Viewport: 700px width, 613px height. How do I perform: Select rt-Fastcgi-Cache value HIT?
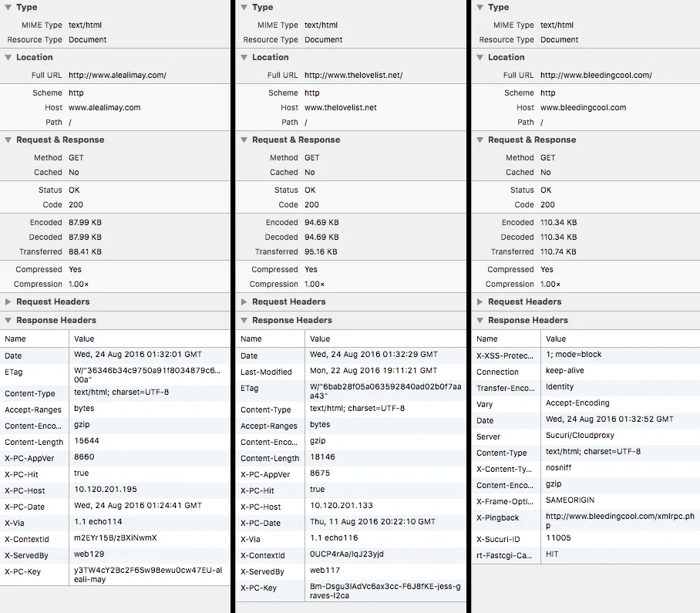pos(552,554)
